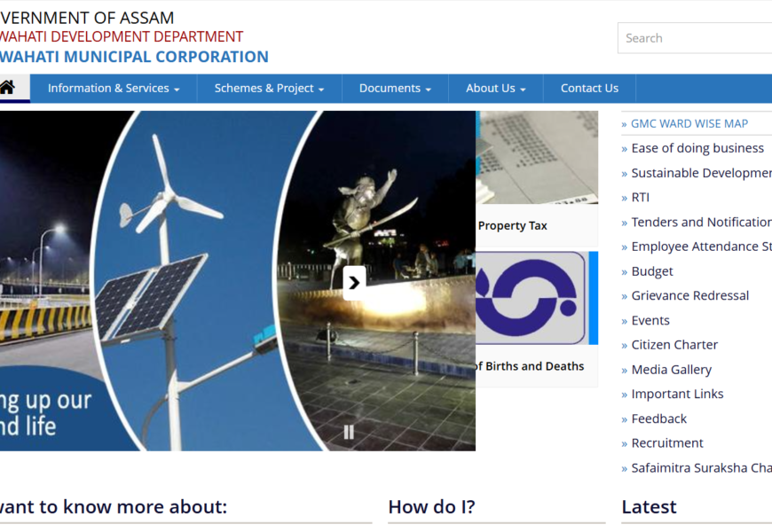This screenshot has width=772, height=532.
Task: Click the Births and Deaths logo image
Action: coord(531,298)
